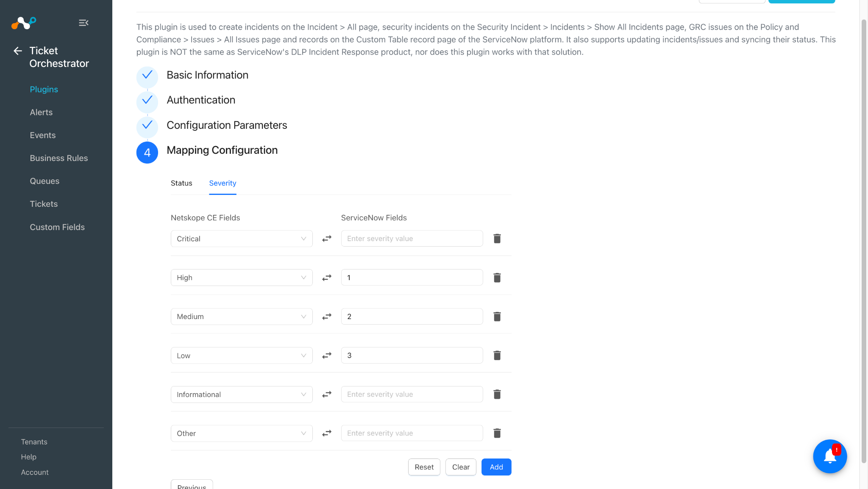This screenshot has height=489, width=868.
Task: Delete the High severity mapping row
Action: pyautogui.click(x=497, y=278)
